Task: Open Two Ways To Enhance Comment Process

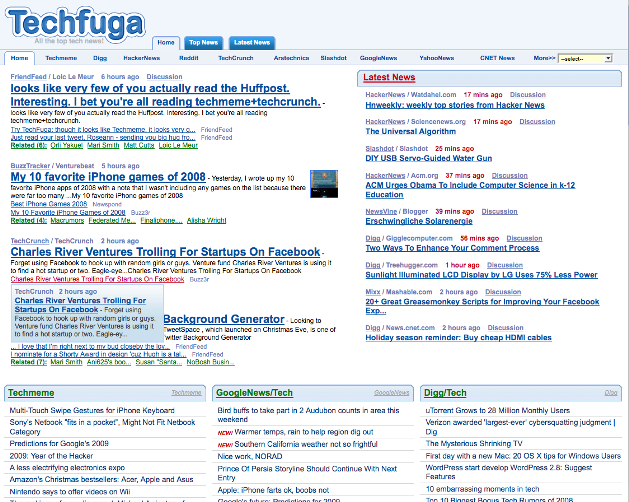Action: 452,248
